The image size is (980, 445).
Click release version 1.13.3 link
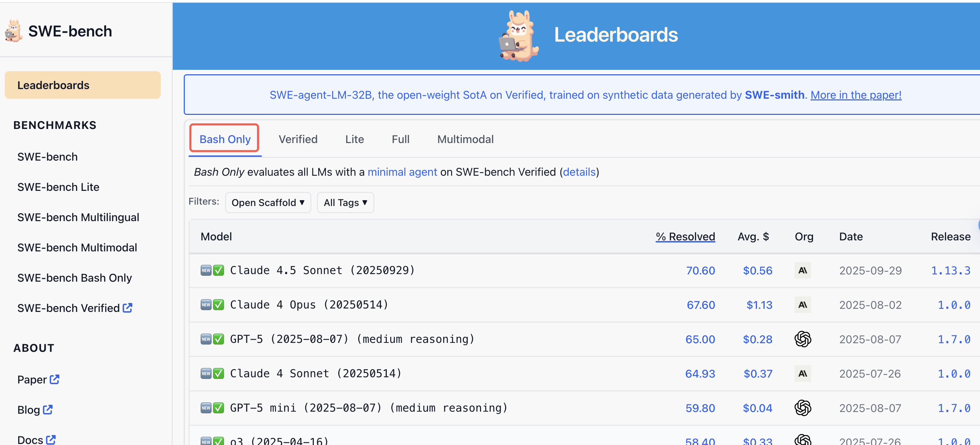pyautogui.click(x=950, y=270)
